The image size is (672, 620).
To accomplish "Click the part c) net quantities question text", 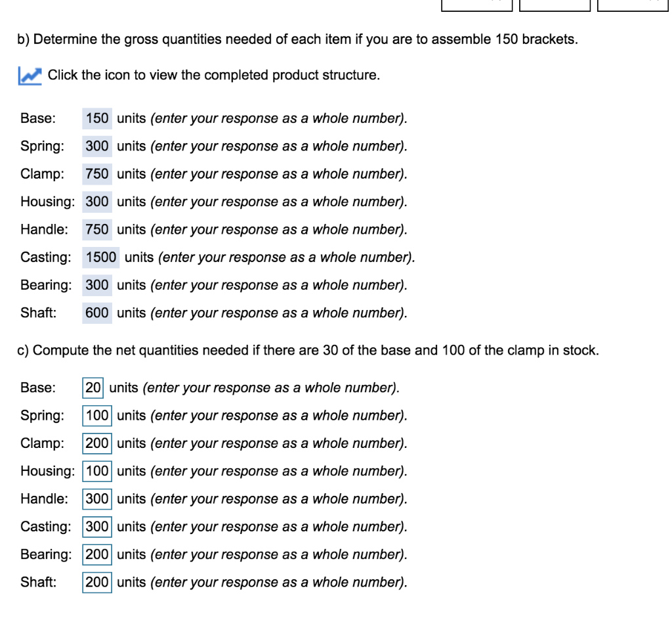I will 308,351.
